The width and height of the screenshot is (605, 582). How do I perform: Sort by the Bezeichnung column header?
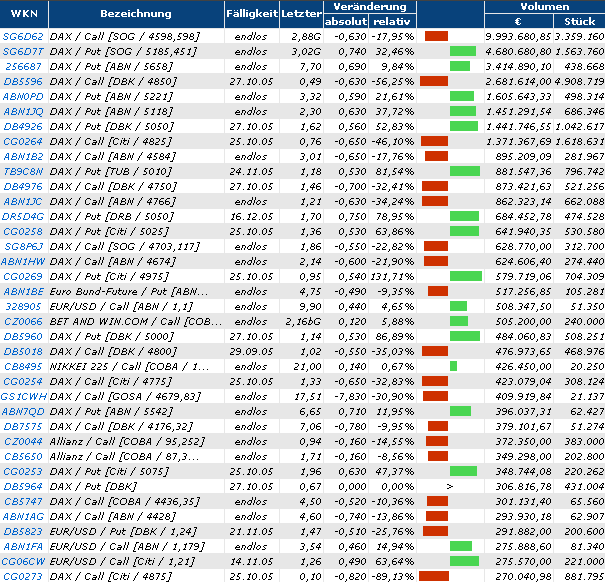pyautogui.click(x=136, y=14)
